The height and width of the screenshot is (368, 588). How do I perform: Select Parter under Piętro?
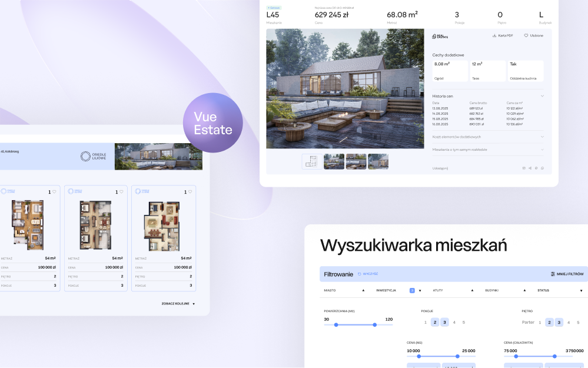tap(528, 322)
